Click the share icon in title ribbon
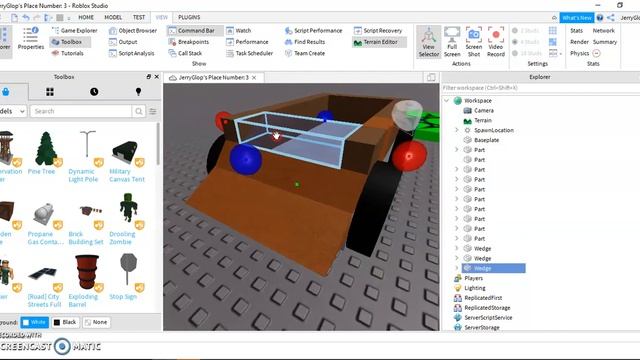This screenshot has height=360, width=640. coord(611,18)
